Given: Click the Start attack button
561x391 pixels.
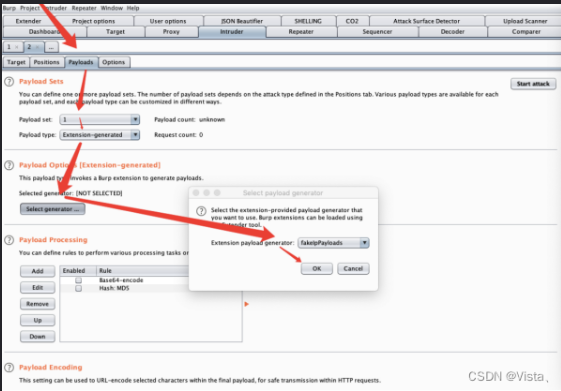Looking at the screenshot, I should coord(533,84).
